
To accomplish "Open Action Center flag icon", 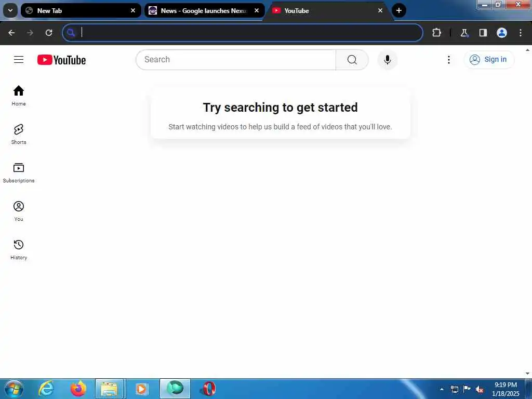I will [467, 389].
